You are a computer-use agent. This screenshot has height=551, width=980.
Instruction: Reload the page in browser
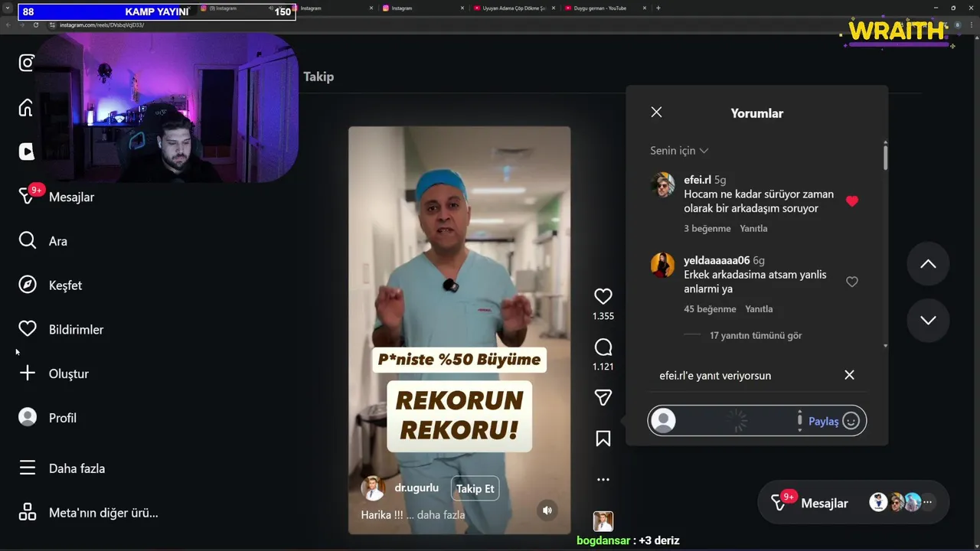tap(35, 24)
